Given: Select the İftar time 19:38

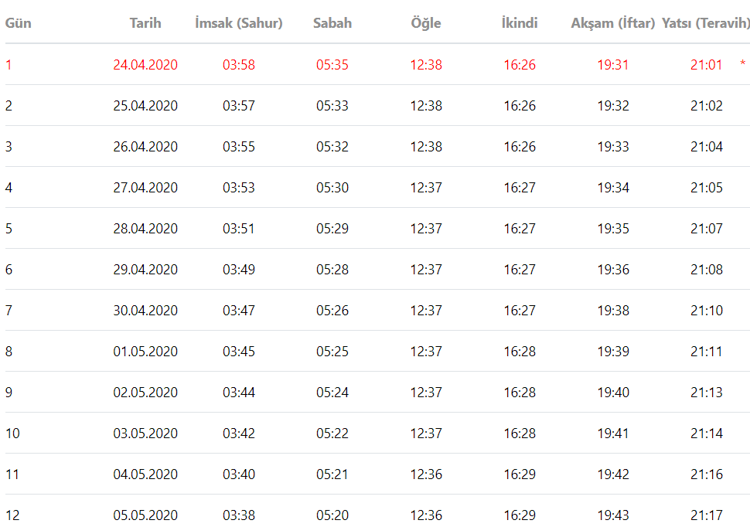Looking at the screenshot, I should 613,310.
